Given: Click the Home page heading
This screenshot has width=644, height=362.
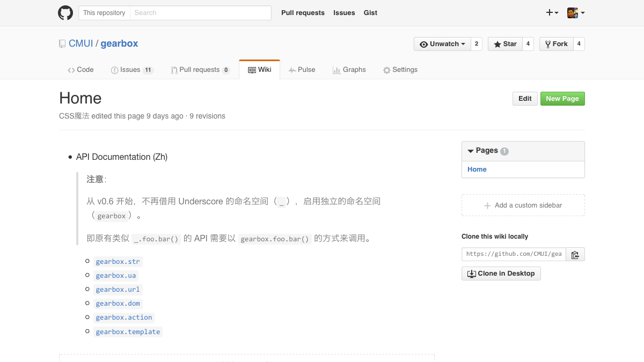Looking at the screenshot, I should tap(80, 98).
